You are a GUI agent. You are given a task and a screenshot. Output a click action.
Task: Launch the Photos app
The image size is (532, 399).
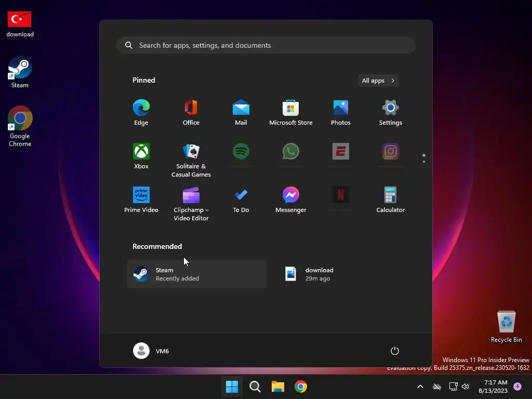click(x=341, y=113)
